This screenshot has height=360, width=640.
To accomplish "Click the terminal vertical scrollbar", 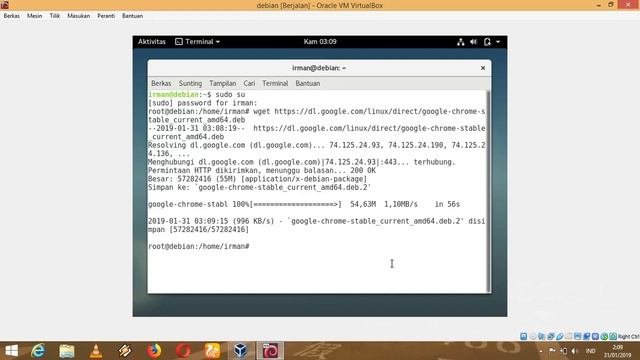I will (x=488, y=191).
